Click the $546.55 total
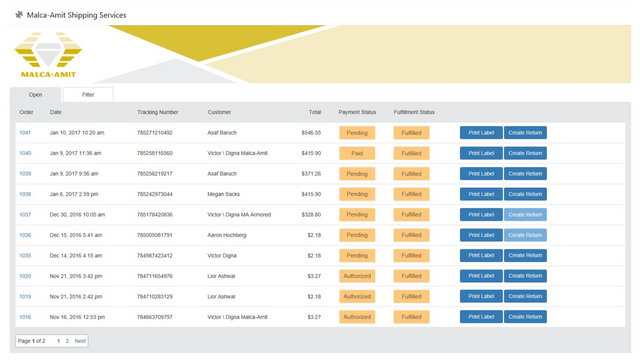The image size is (640, 360). coord(311,133)
